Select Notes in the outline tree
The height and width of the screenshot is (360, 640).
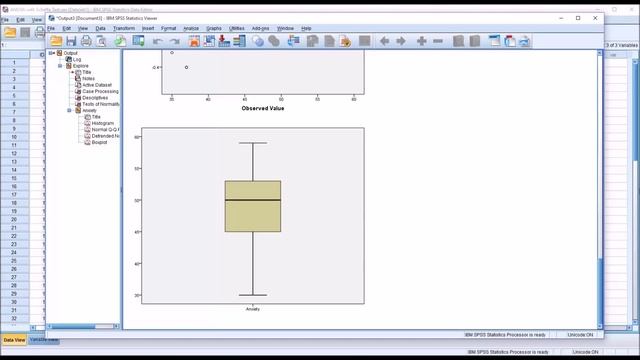point(88,78)
